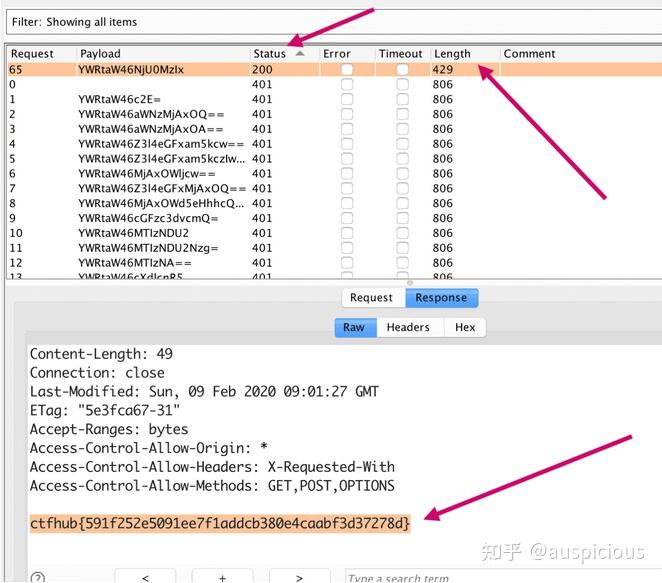The width and height of the screenshot is (662, 583).
Task: Select request number 0 row
Action: pyautogui.click(x=12, y=84)
